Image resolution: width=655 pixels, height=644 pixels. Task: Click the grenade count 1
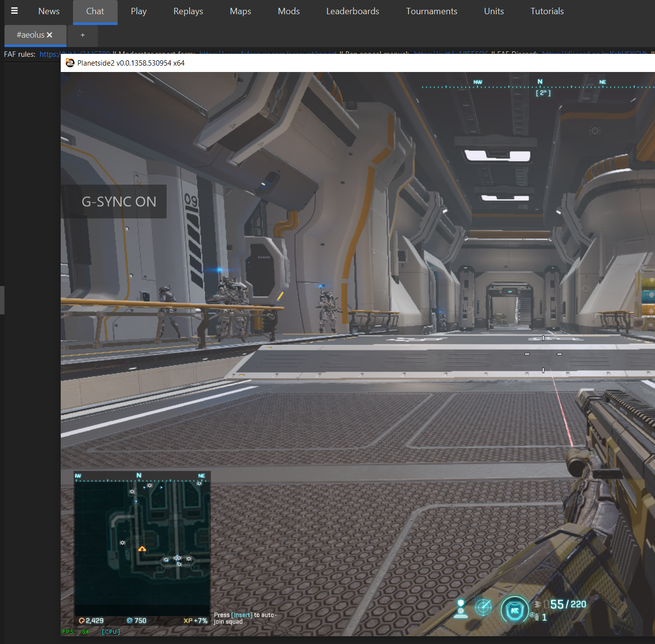(544, 618)
